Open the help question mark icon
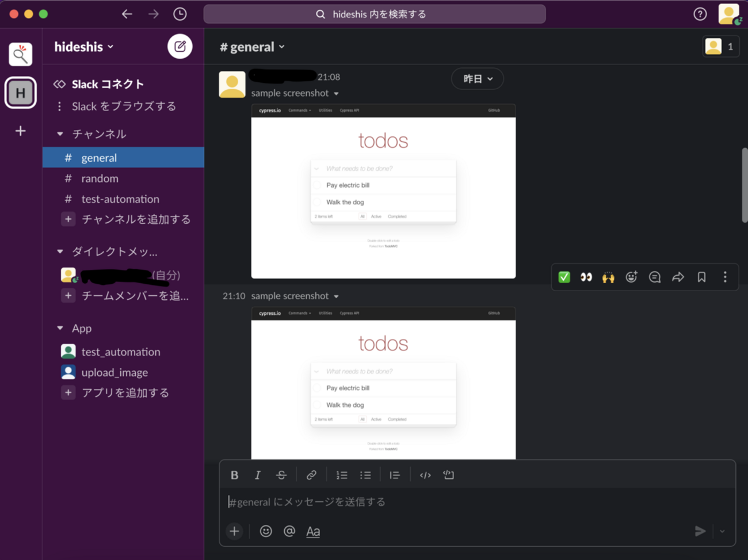748x560 pixels. point(700,14)
